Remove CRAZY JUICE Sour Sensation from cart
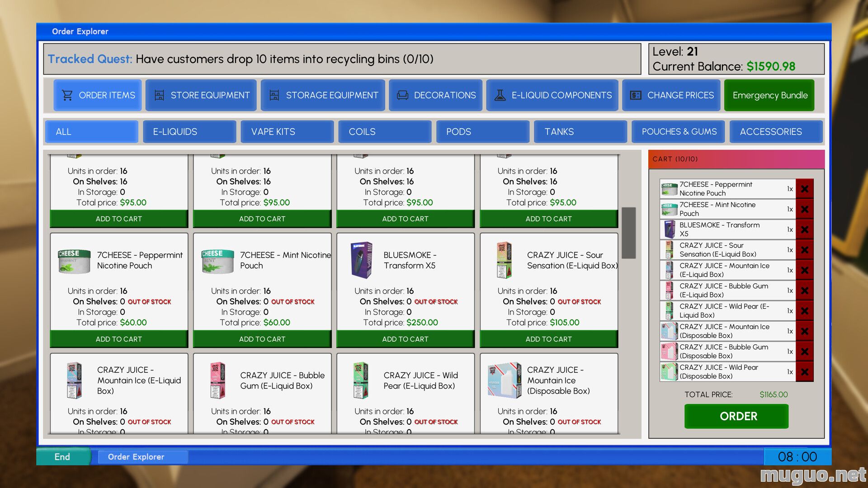 [x=805, y=250]
